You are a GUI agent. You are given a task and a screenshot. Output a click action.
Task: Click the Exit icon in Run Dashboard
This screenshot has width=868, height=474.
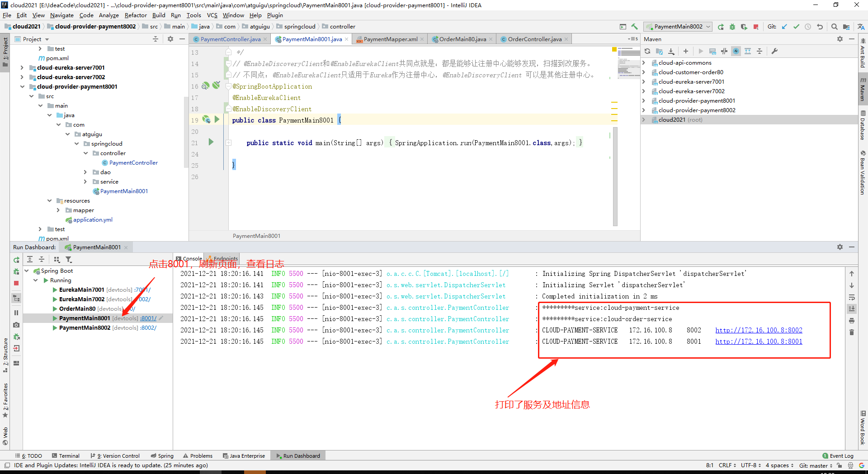point(16,348)
